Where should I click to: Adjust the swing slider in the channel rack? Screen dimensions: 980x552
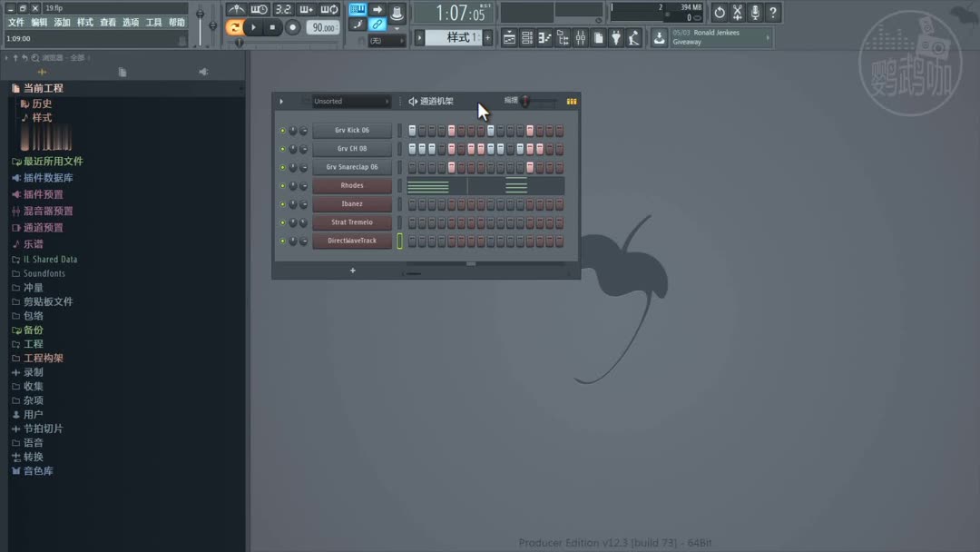pos(526,101)
